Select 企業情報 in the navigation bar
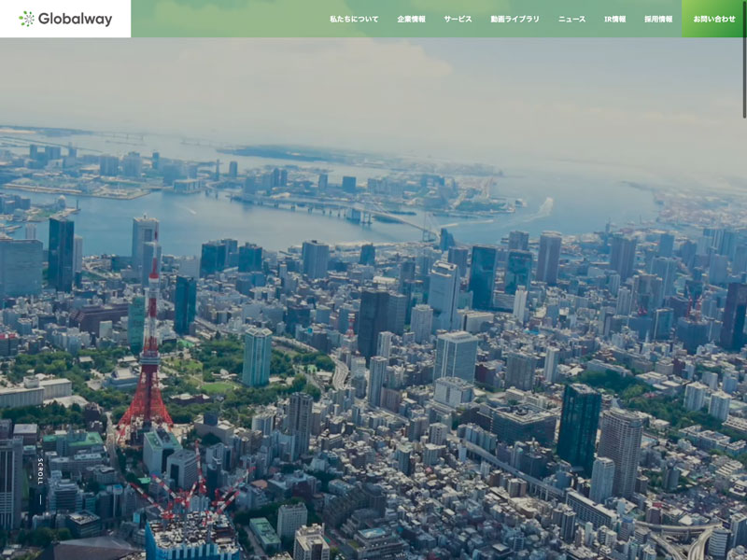Viewport: 747px width, 560px height. pyautogui.click(x=411, y=19)
